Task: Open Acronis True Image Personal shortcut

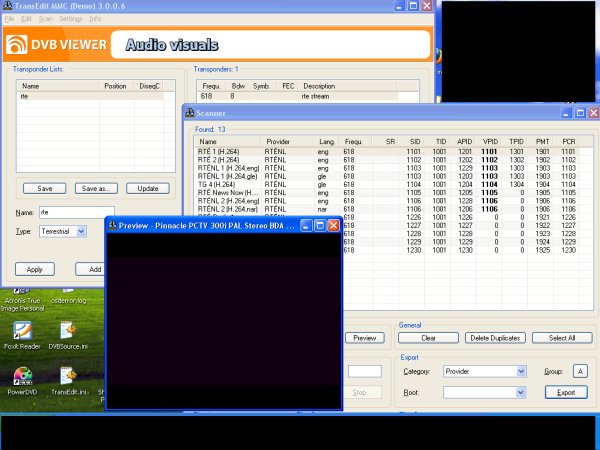Action: coord(22,300)
